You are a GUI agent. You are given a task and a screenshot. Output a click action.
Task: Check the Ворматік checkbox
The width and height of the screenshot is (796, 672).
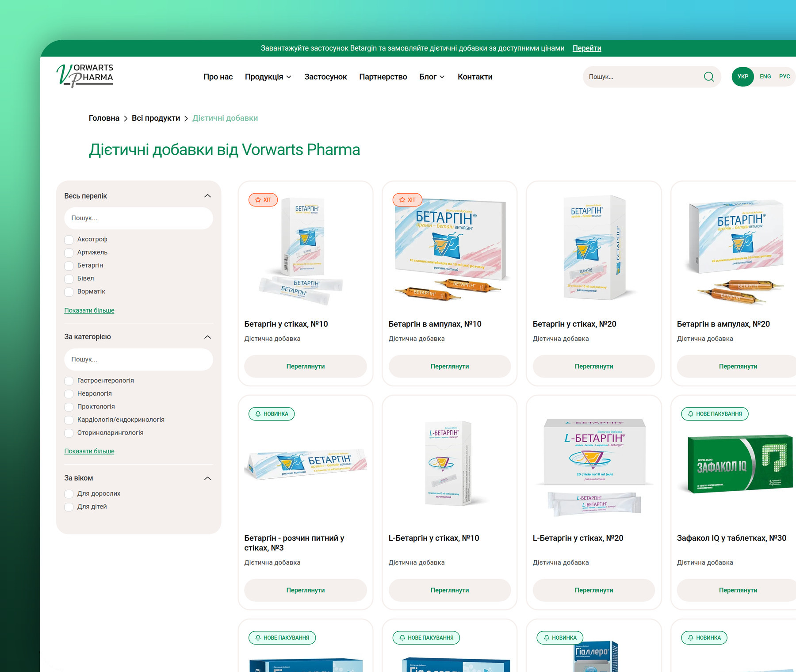(x=69, y=292)
